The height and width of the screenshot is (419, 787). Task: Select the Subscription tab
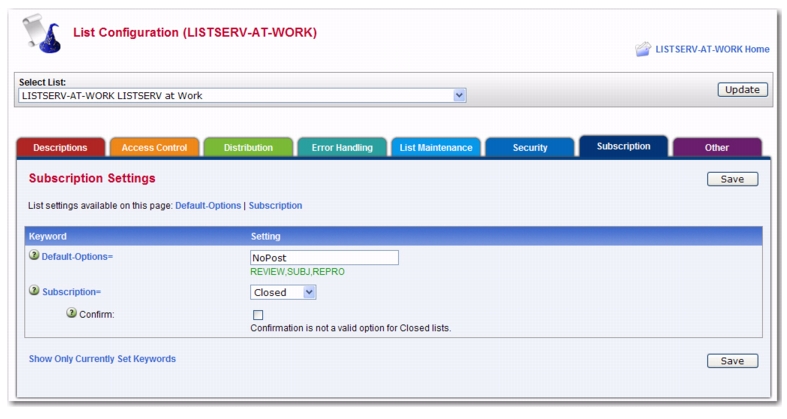623,146
